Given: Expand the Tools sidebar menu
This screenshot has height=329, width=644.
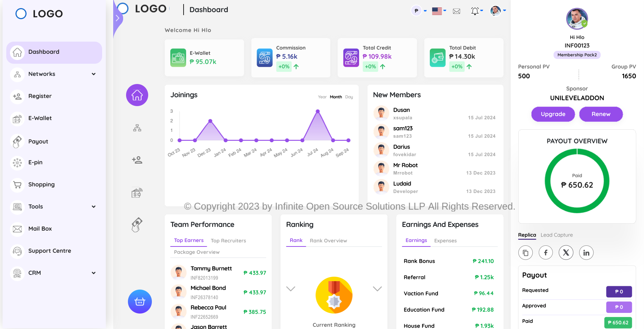Looking at the screenshot, I should (54, 207).
